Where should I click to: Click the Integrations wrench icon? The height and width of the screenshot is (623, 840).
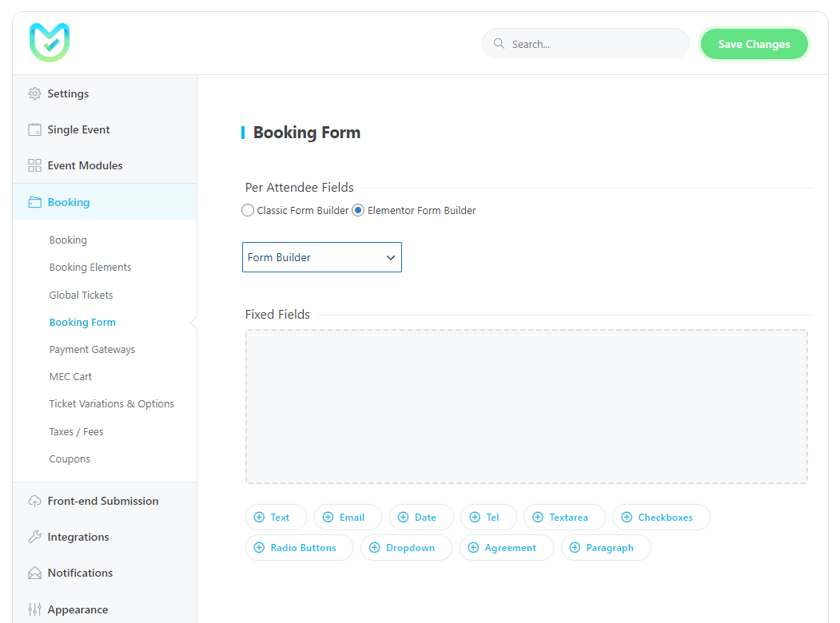(x=34, y=537)
